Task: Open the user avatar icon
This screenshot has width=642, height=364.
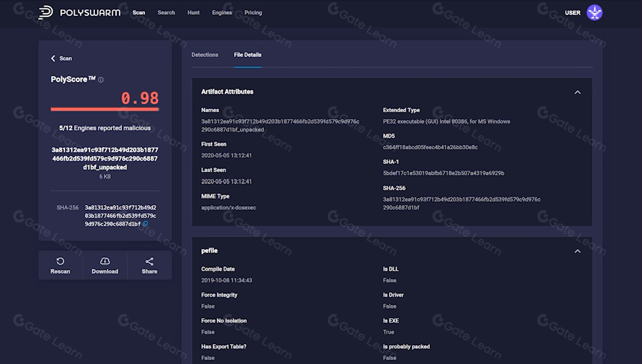Action: click(594, 13)
